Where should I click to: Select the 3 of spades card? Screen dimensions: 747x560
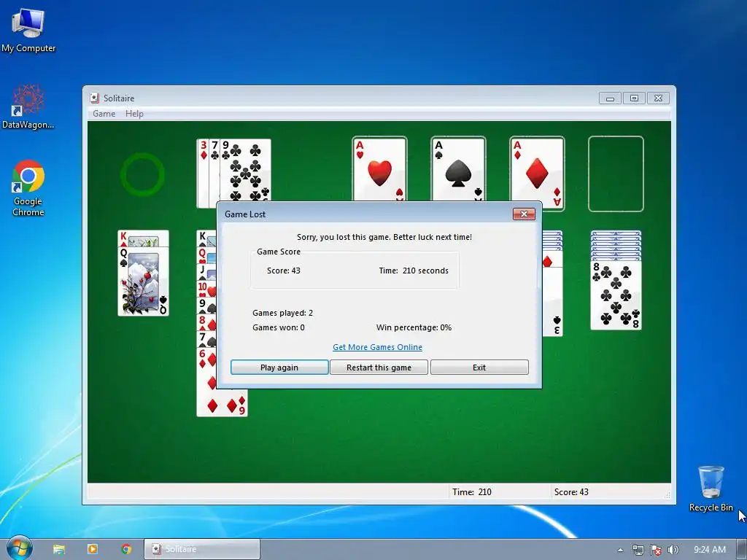tap(553, 302)
